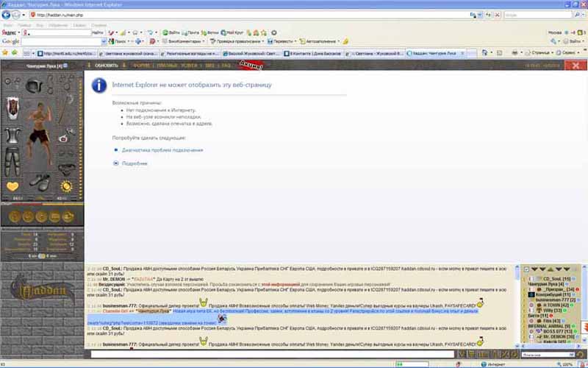Click the browser search box top right
The image size is (588, 368).
tap(537, 15)
